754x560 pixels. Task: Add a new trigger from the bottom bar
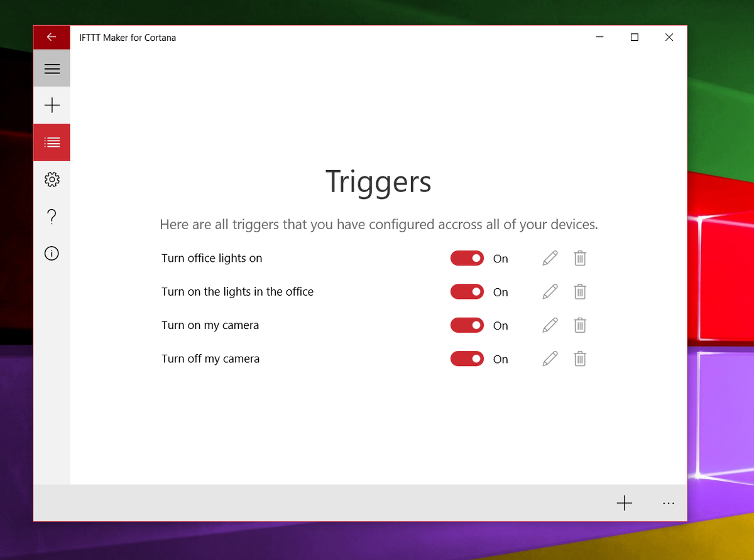coord(625,503)
